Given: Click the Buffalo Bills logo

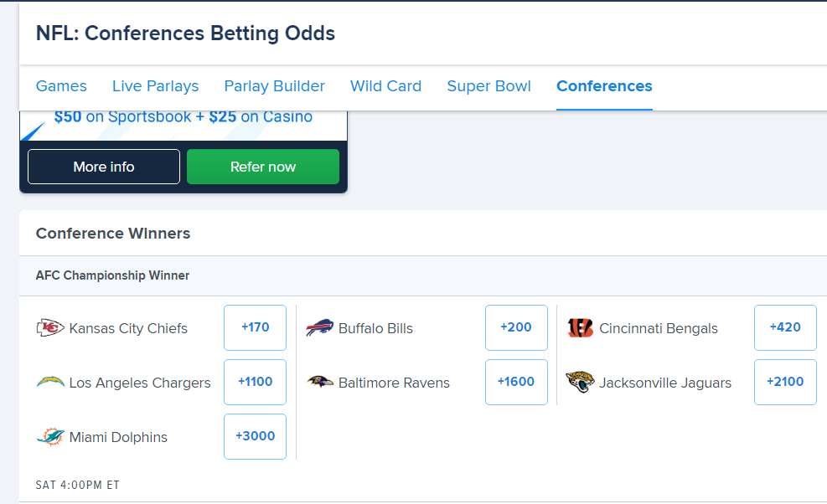Looking at the screenshot, I should pos(319,328).
